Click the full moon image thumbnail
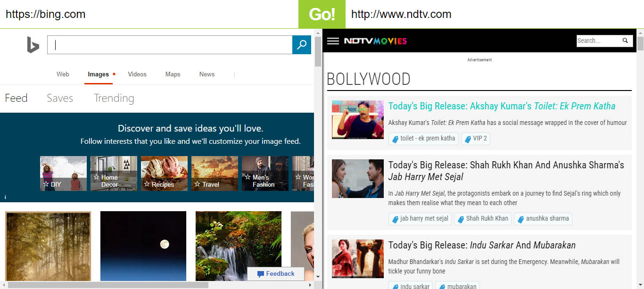Viewport: 644px width, 289px height. tap(143, 246)
